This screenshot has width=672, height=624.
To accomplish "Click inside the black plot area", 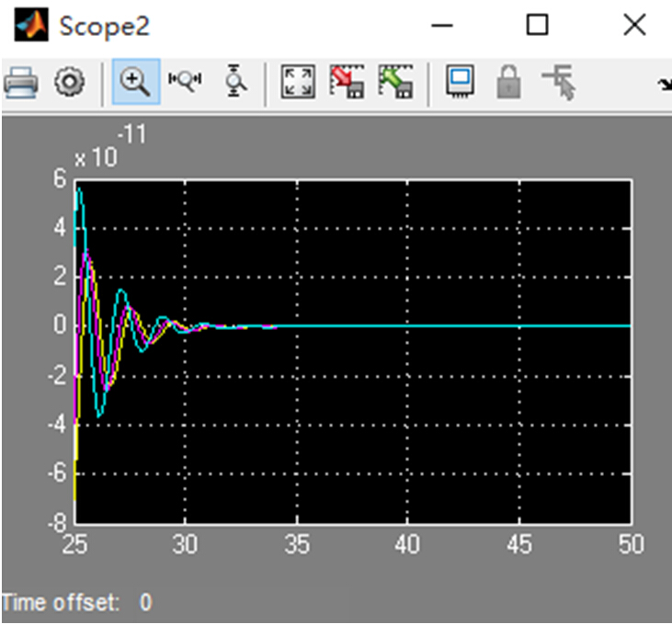I will click(353, 351).
